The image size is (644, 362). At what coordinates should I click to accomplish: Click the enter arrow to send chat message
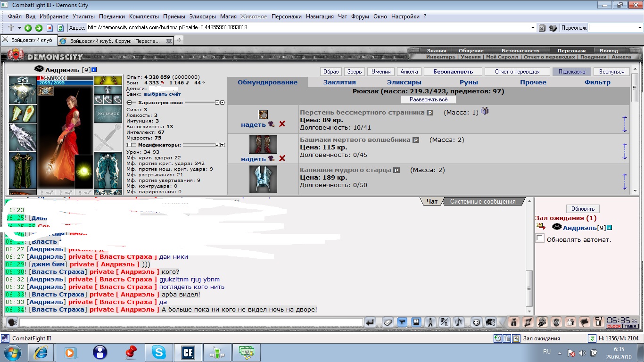tap(370, 322)
